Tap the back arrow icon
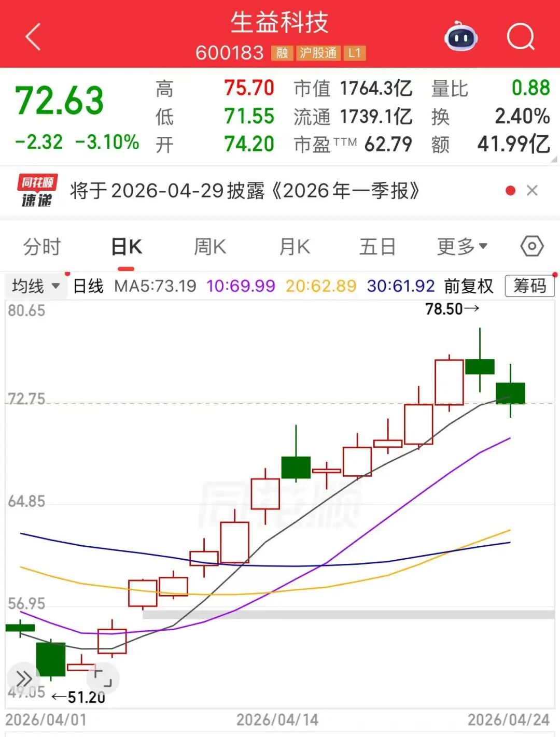The height and width of the screenshot is (737, 560). [x=33, y=37]
